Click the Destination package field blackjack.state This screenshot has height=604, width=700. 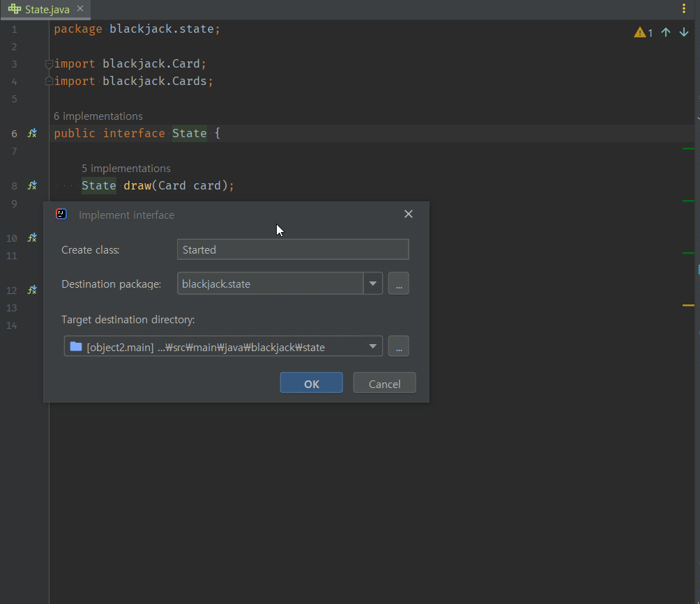(x=270, y=284)
